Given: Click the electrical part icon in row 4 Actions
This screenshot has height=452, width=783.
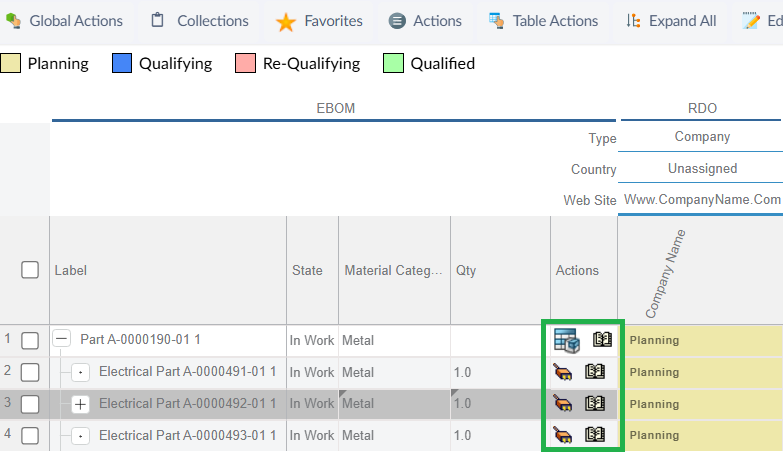Looking at the screenshot, I should [x=564, y=436].
